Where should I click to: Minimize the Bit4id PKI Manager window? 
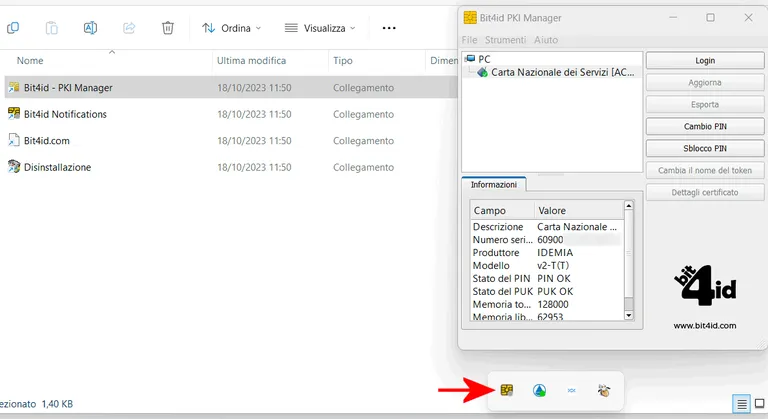pyautogui.click(x=673, y=18)
